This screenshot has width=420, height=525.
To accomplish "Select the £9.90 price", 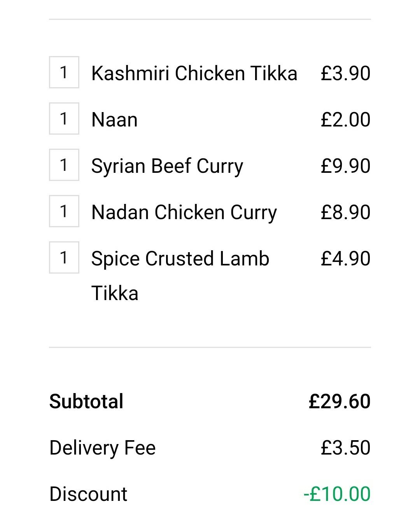I will [x=345, y=166].
